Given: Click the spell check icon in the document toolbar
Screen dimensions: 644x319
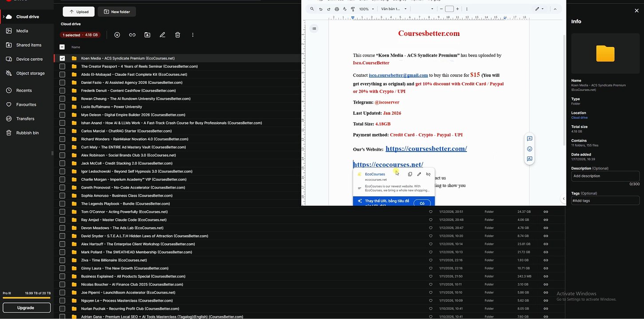Looking at the screenshot, I should click(345, 9).
